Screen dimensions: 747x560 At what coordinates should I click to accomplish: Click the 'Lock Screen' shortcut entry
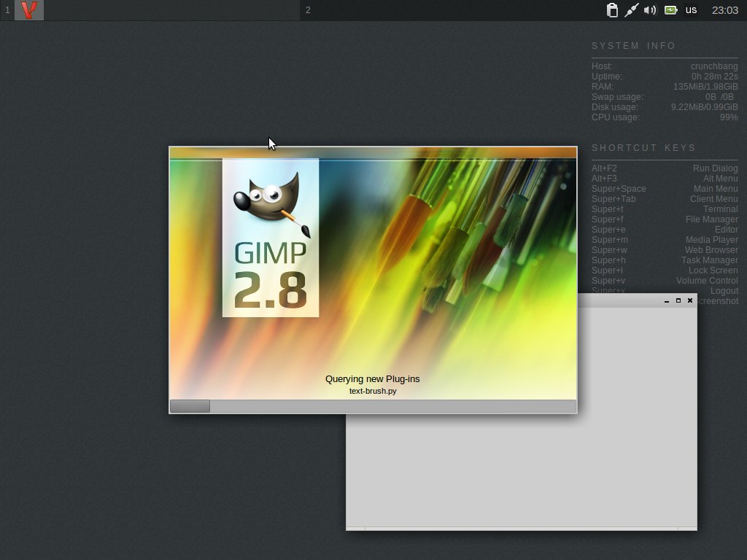click(x=713, y=271)
